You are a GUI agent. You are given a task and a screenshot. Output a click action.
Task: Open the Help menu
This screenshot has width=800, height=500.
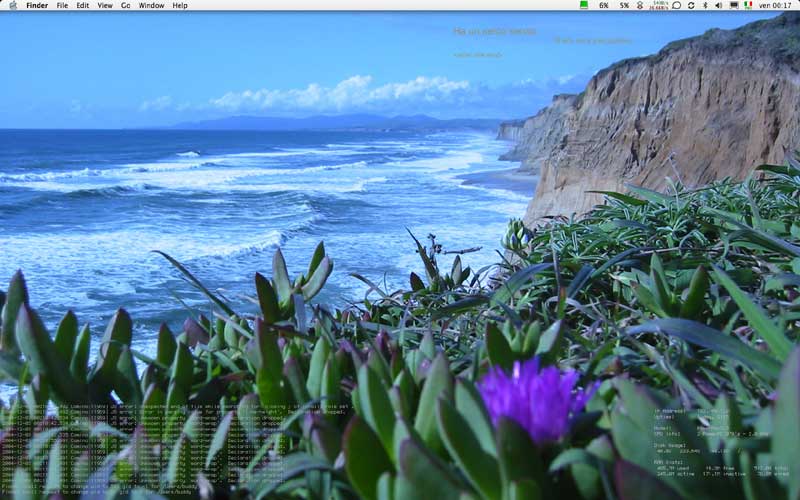pos(180,5)
